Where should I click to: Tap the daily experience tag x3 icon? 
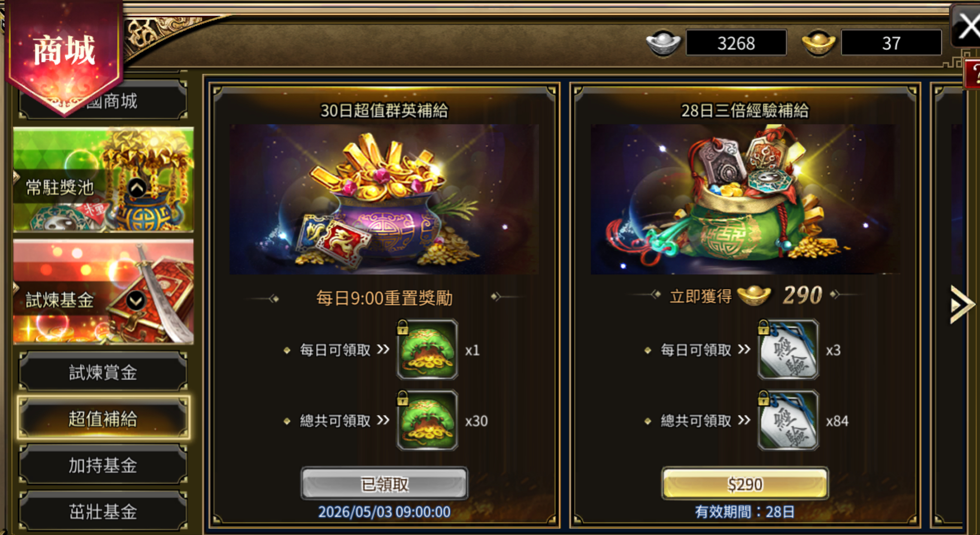pyautogui.click(x=788, y=350)
